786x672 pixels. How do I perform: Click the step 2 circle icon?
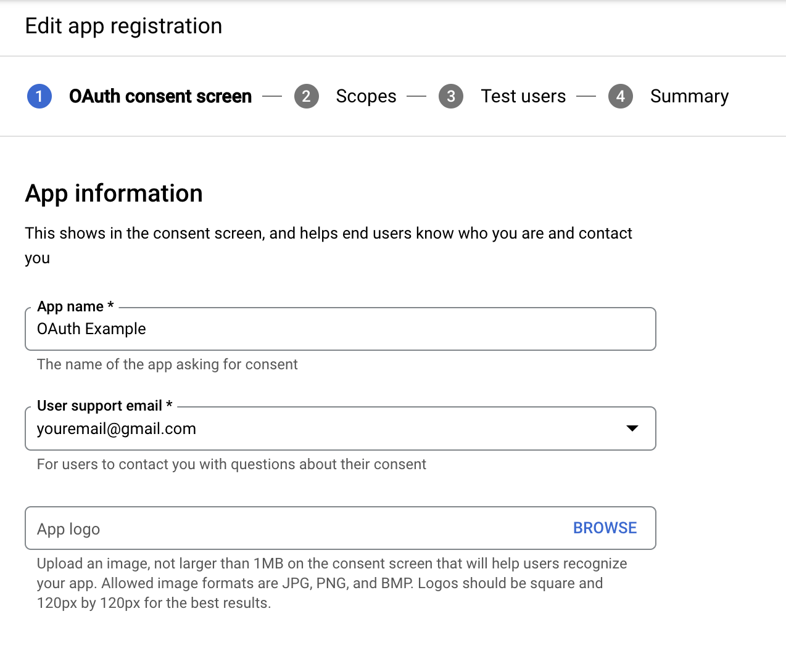(x=307, y=96)
